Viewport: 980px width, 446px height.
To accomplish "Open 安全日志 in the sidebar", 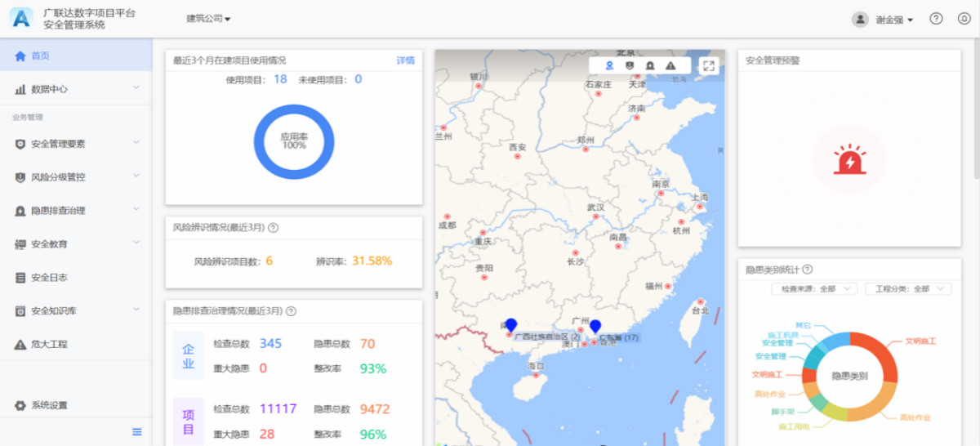I will coord(49,278).
